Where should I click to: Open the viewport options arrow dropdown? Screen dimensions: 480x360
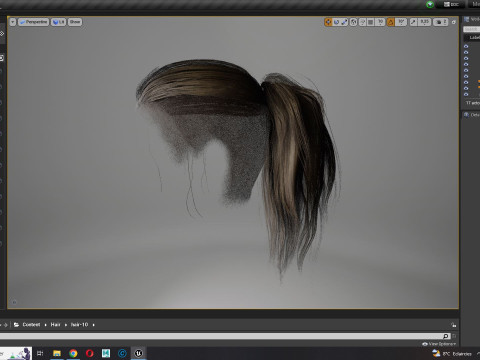[13, 22]
